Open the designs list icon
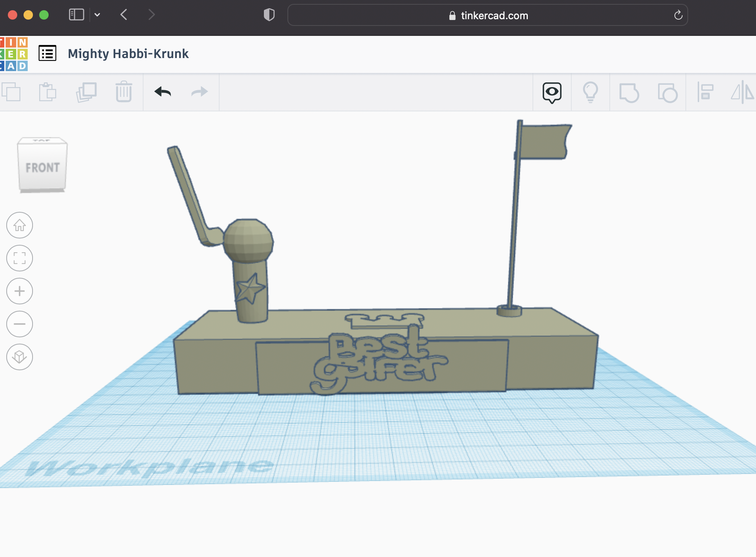Image resolution: width=756 pixels, height=557 pixels. [x=47, y=53]
